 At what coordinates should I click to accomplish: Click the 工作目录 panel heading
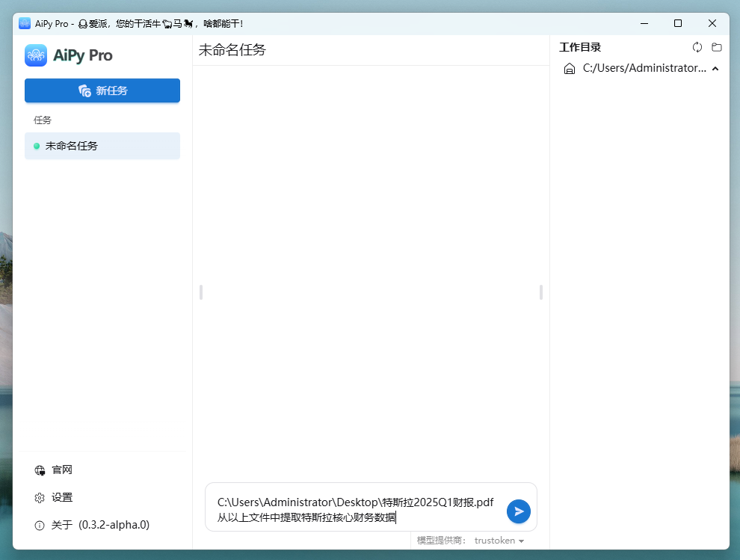pyautogui.click(x=580, y=47)
